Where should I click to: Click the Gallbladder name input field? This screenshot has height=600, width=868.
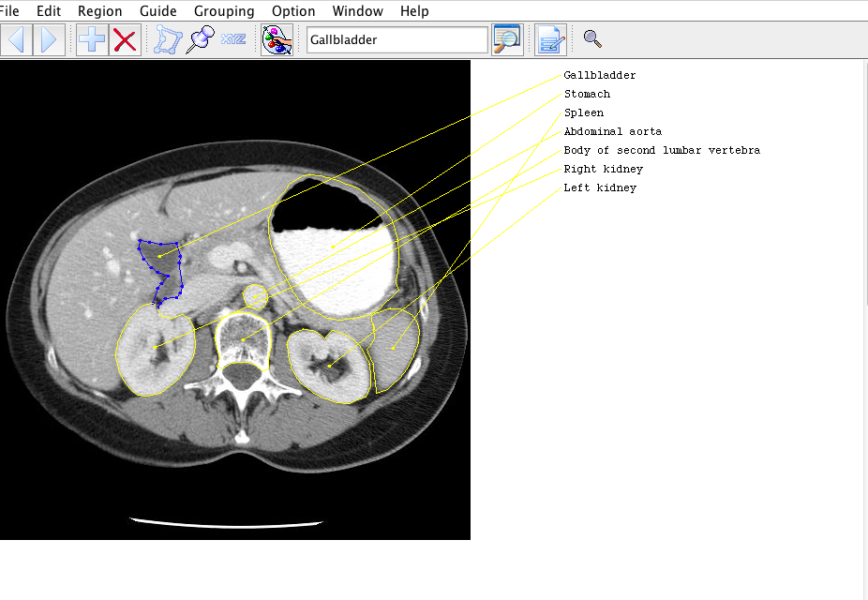[x=397, y=40]
